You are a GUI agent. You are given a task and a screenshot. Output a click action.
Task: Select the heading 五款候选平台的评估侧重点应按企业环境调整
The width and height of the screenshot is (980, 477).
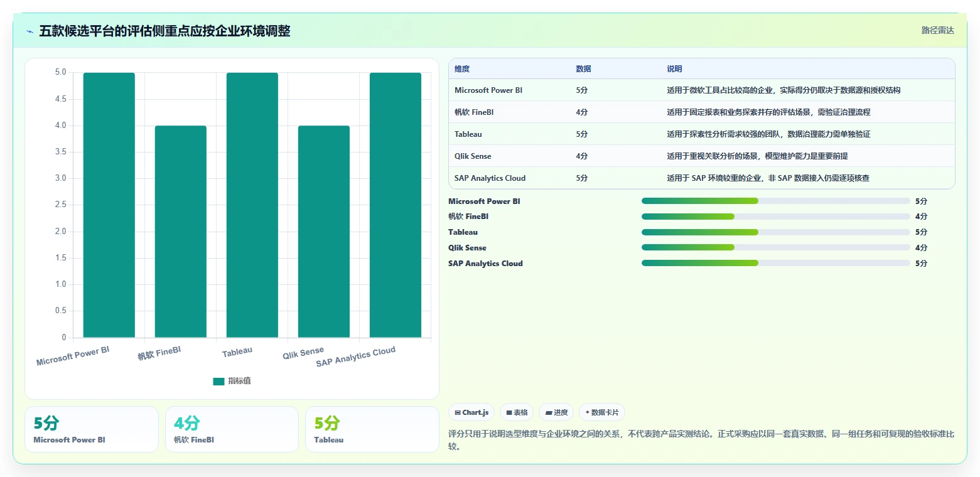pos(164,31)
